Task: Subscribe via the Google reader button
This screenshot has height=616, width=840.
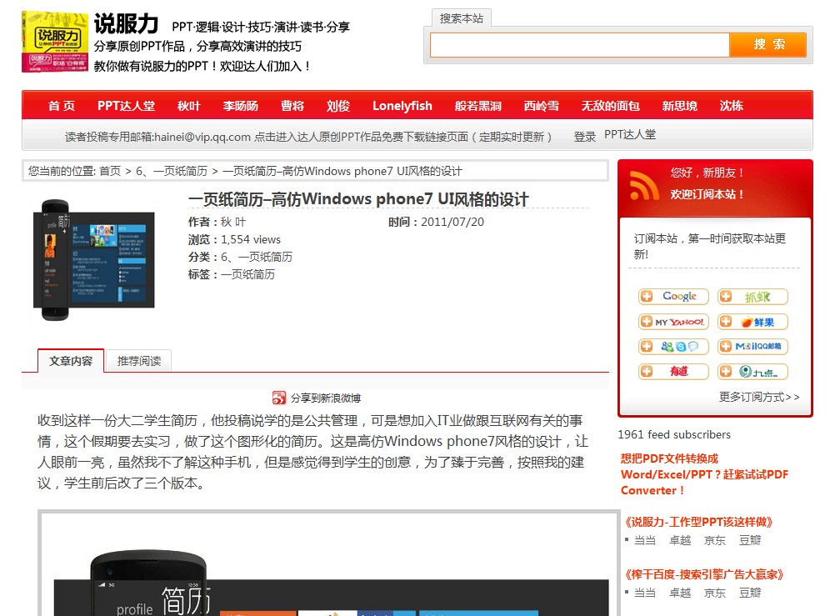Action: click(673, 297)
